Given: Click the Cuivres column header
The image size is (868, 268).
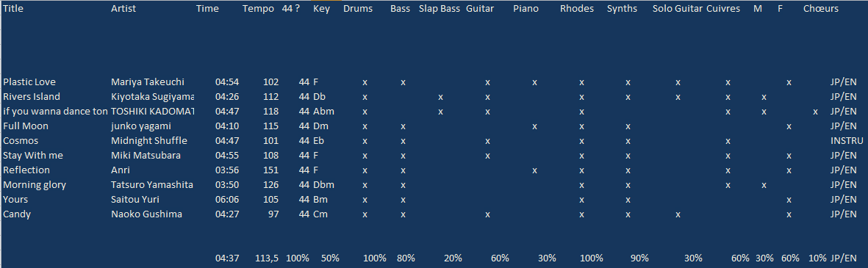Looking at the screenshot, I should pyautogui.click(x=723, y=9).
